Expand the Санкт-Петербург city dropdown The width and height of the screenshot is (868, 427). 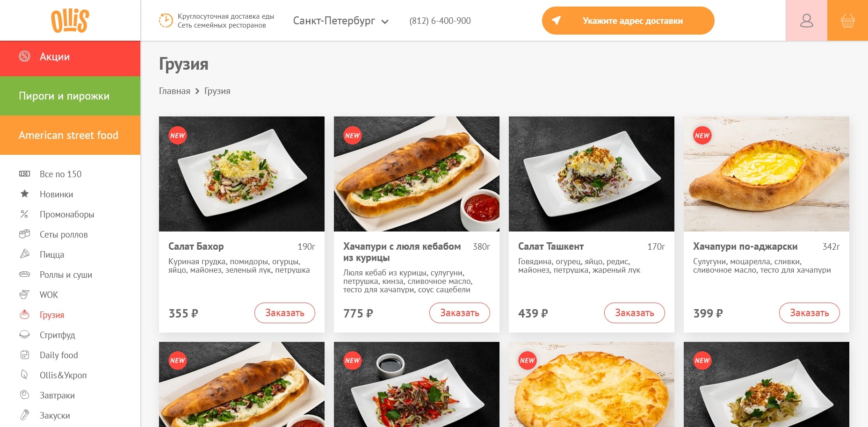coord(341,21)
